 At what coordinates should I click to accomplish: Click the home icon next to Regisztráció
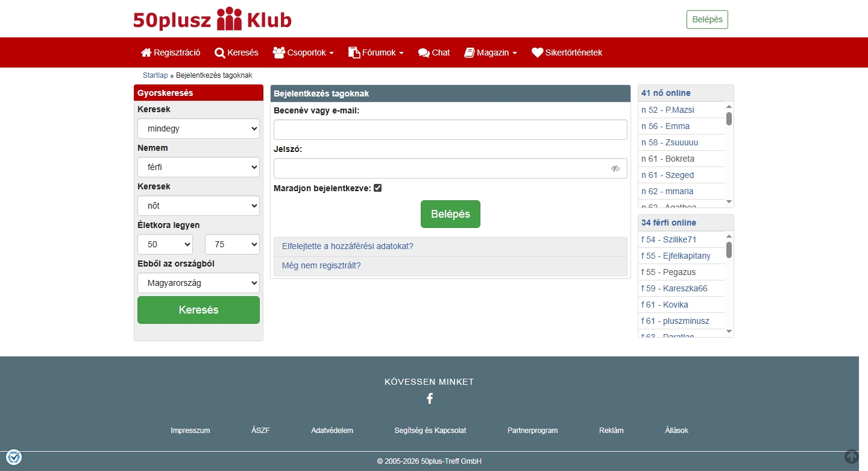(145, 52)
